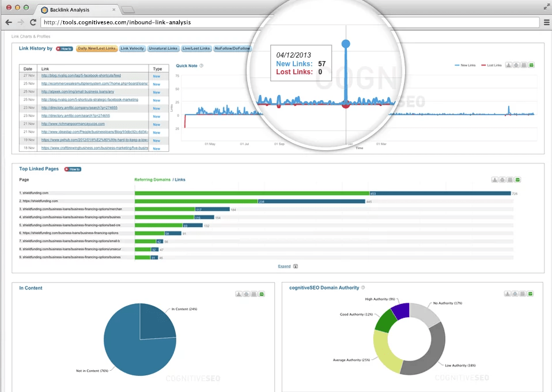Click the browser forward arrow
Viewport: 552px width, 392px height.
coord(21,22)
